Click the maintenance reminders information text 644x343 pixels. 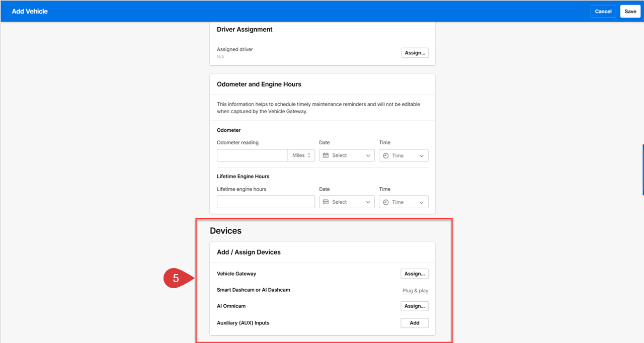(318, 108)
